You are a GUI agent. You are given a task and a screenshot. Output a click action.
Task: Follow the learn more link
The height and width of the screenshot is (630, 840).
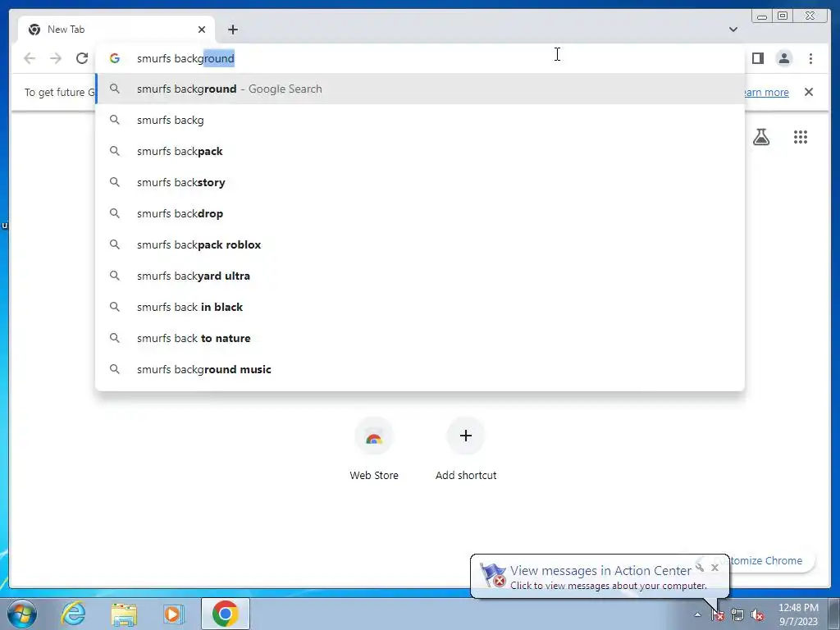[x=767, y=92]
